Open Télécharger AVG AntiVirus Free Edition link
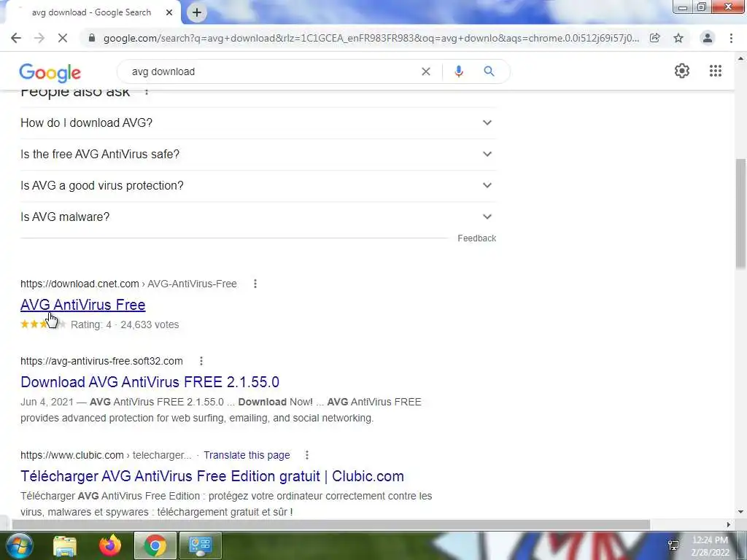The height and width of the screenshot is (560, 747). (x=212, y=476)
